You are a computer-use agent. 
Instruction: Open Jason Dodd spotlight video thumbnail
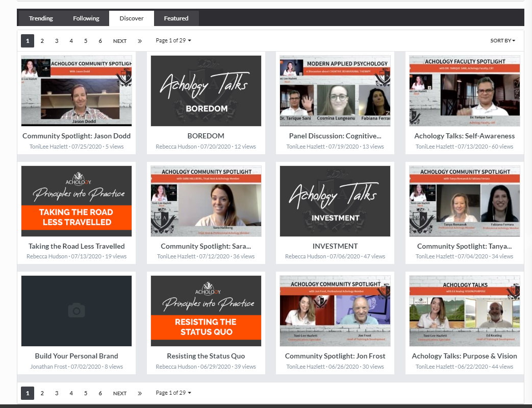[77, 91]
